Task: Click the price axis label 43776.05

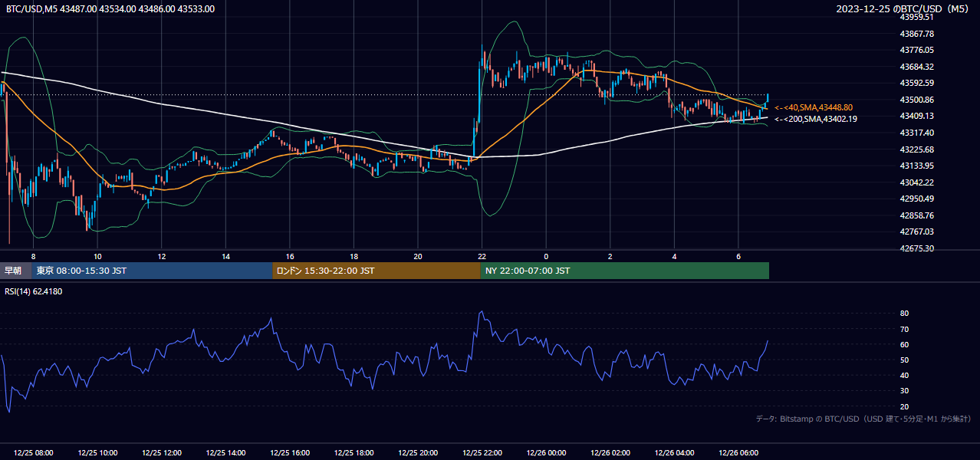Action: point(916,50)
